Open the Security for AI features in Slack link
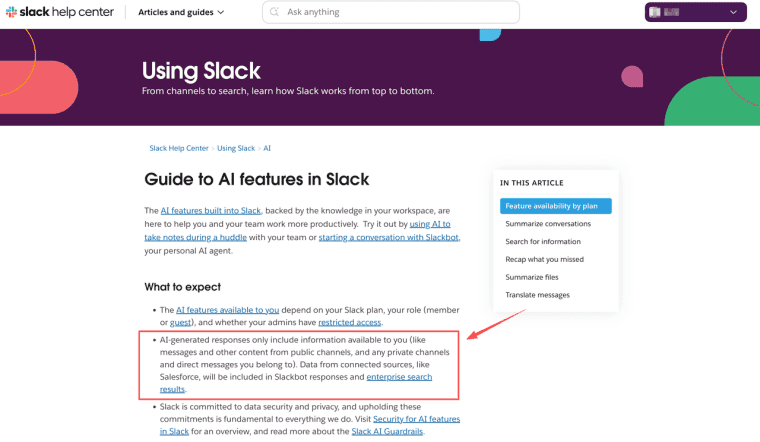Image resolution: width=760 pixels, height=442 pixels. [416, 419]
